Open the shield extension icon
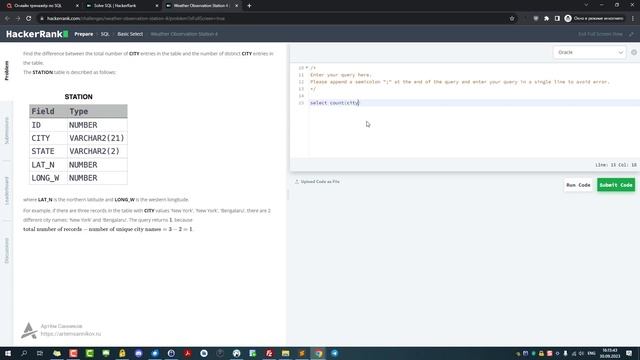 pos(536,18)
